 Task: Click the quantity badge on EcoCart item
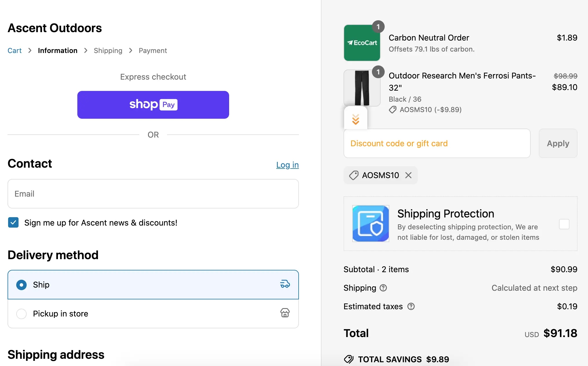pyautogui.click(x=378, y=27)
